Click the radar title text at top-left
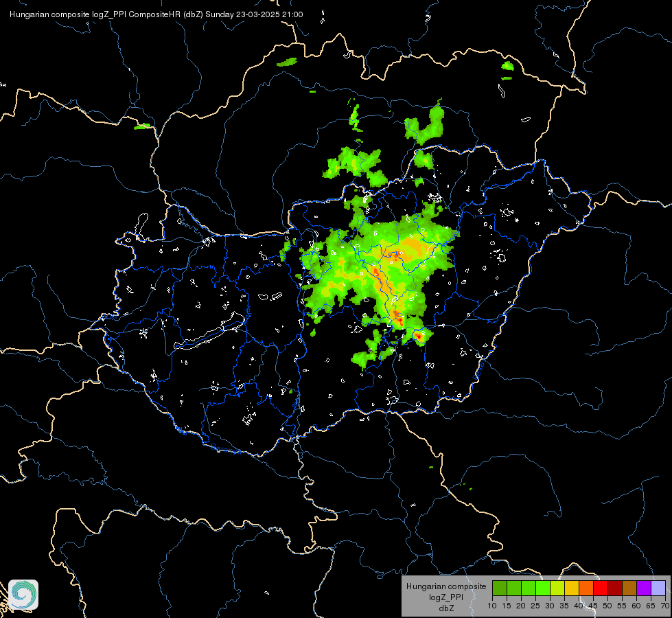The height and width of the screenshot is (618, 672). [156, 14]
